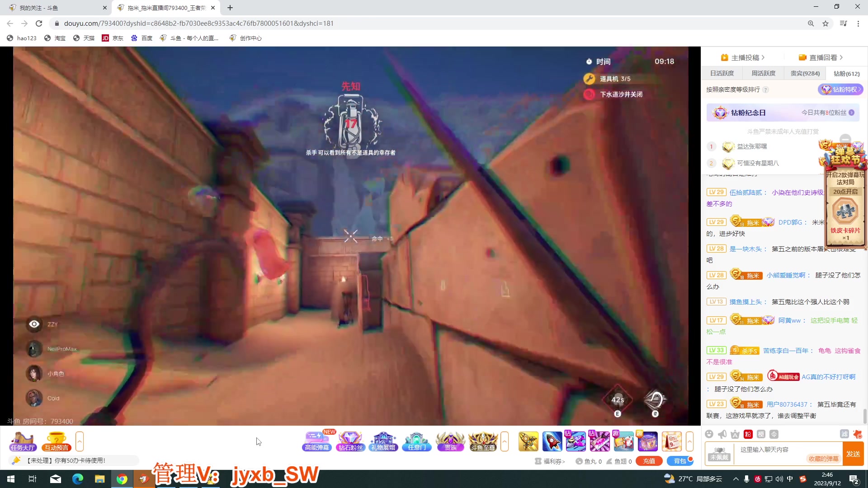This screenshot has height=488, width=868.
Task: Open the 滤 chat filter icon
Action: (x=844, y=434)
